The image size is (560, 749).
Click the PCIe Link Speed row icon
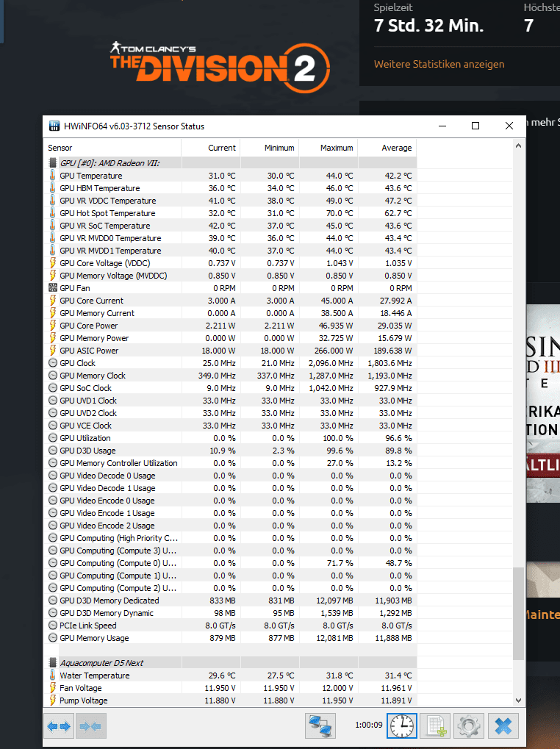pyautogui.click(x=52, y=625)
